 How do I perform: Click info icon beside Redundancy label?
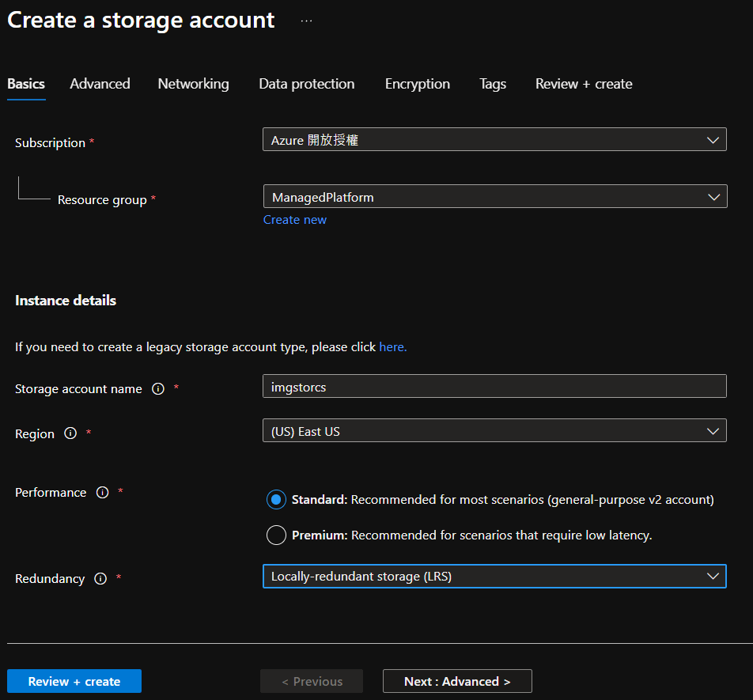point(100,578)
